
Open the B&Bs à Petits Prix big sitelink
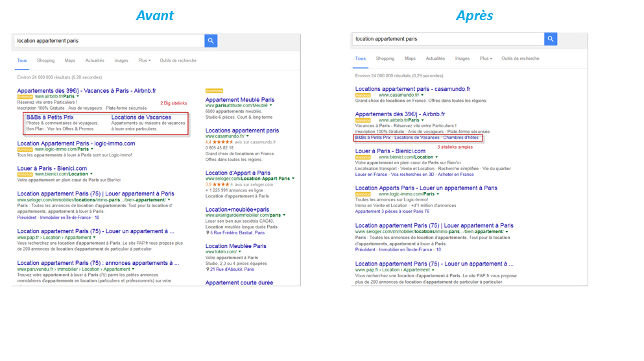pyautogui.click(x=50, y=117)
